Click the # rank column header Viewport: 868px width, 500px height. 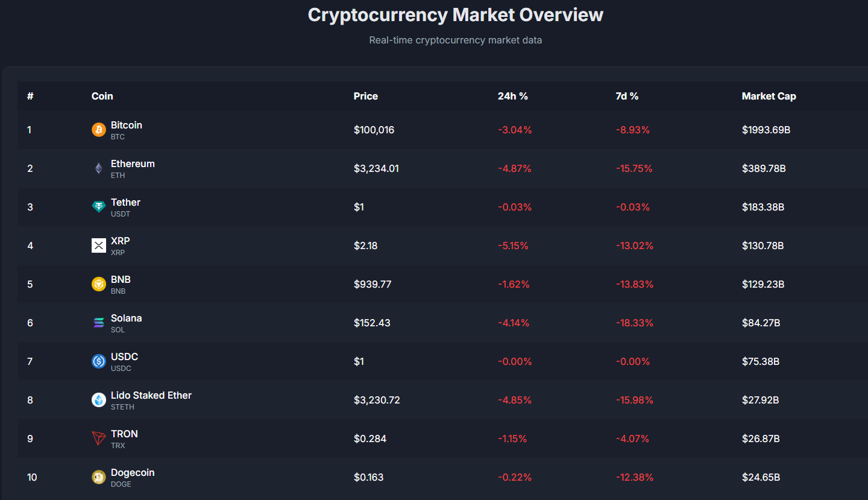point(30,96)
